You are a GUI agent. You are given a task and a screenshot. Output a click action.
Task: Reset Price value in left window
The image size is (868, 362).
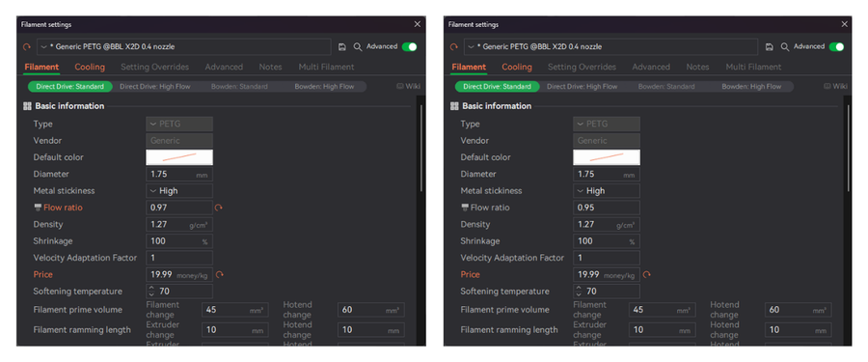coord(220,274)
